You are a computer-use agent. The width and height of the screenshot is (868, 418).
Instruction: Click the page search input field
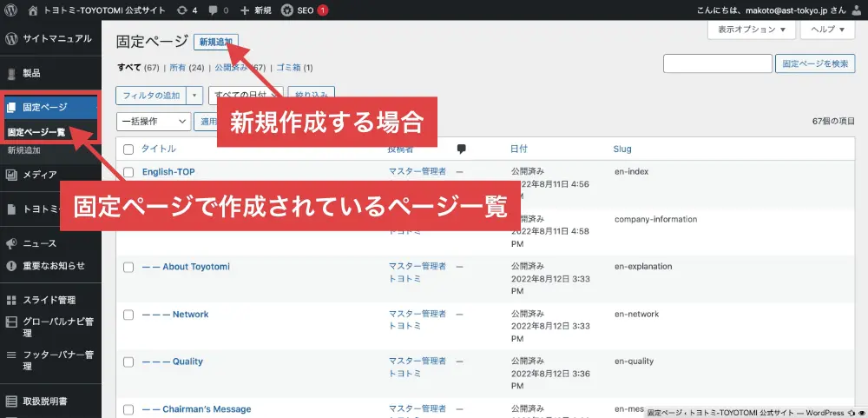[x=718, y=63]
